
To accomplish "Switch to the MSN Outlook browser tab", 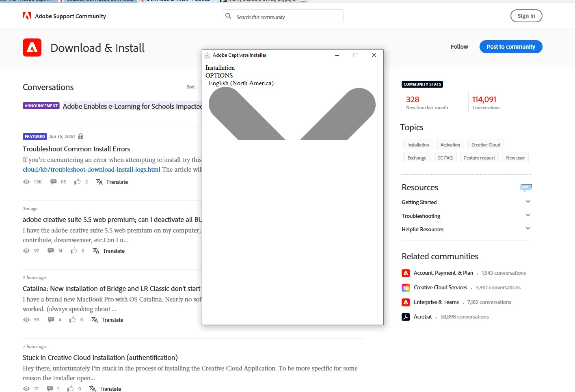I will [x=259, y=1].
